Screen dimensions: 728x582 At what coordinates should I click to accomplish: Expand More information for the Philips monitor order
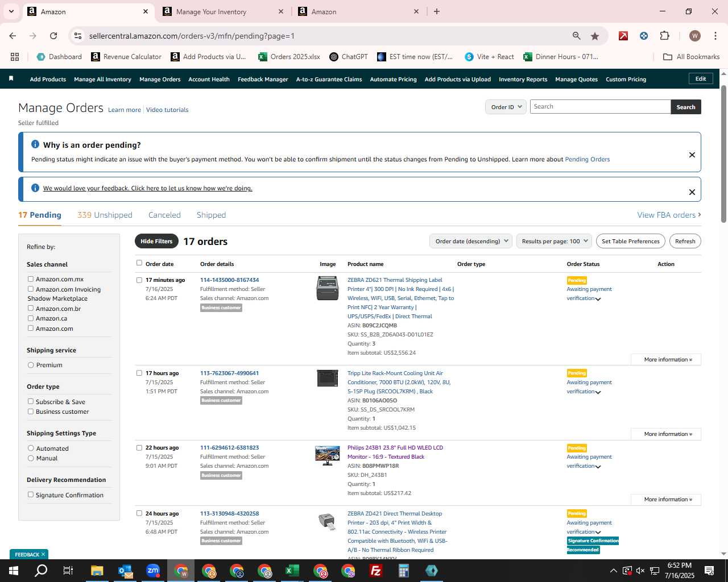click(x=666, y=500)
